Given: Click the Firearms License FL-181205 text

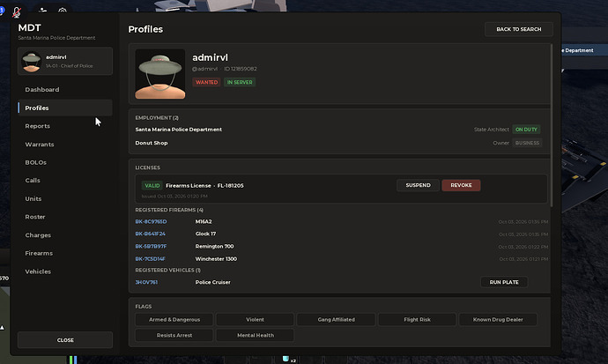Looking at the screenshot, I should click(x=204, y=186).
